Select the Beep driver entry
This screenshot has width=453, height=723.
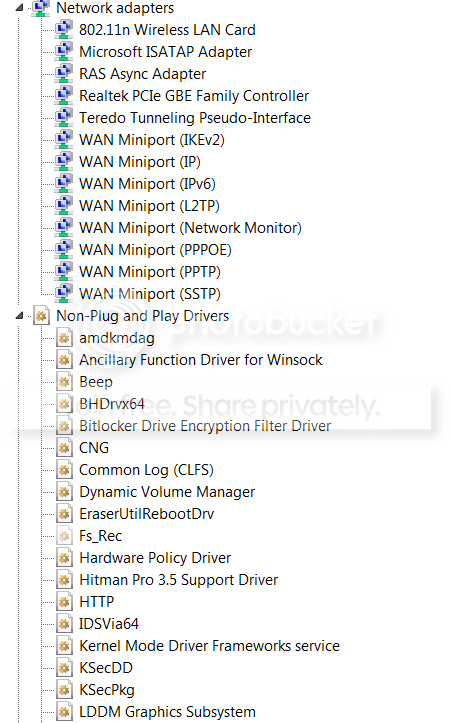coord(96,382)
